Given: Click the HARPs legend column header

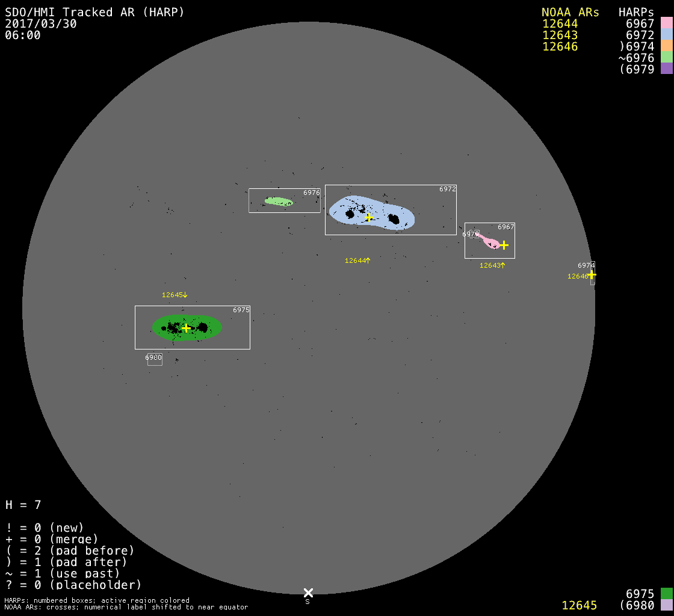Looking at the screenshot, I should coord(636,12).
